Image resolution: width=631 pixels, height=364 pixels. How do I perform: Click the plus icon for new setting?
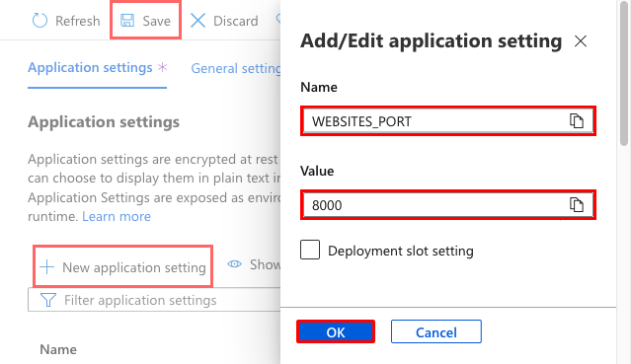click(47, 266)
